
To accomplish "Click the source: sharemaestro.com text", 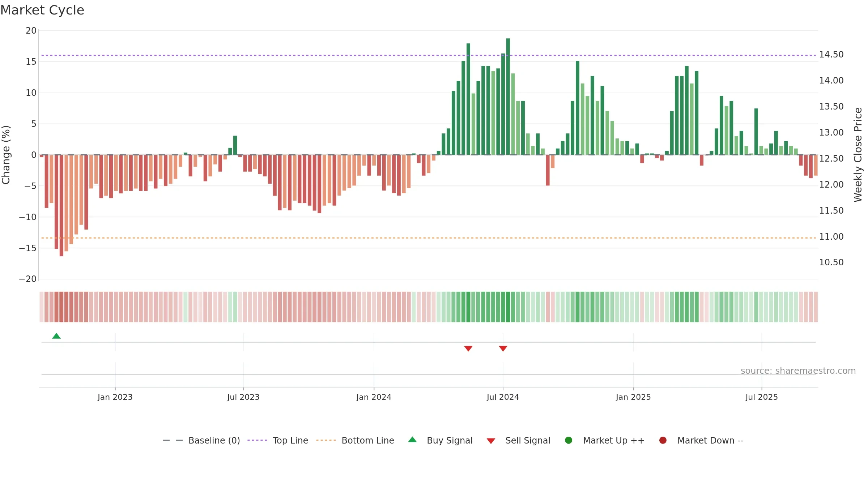I will click(x=798, y=371).
